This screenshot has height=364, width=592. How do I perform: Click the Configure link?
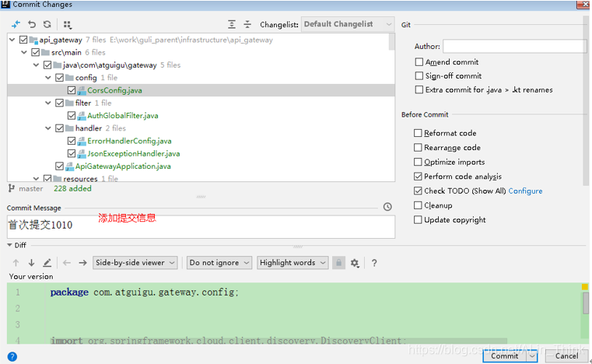(x=525, y=191)
